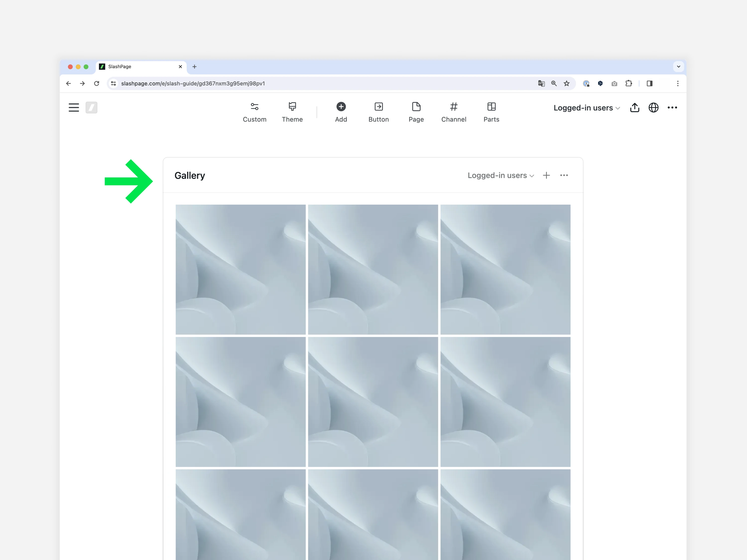Viewport: 747px width, 560px height.
Task: Open the Theme tool
Action: [x=293, y=113]
